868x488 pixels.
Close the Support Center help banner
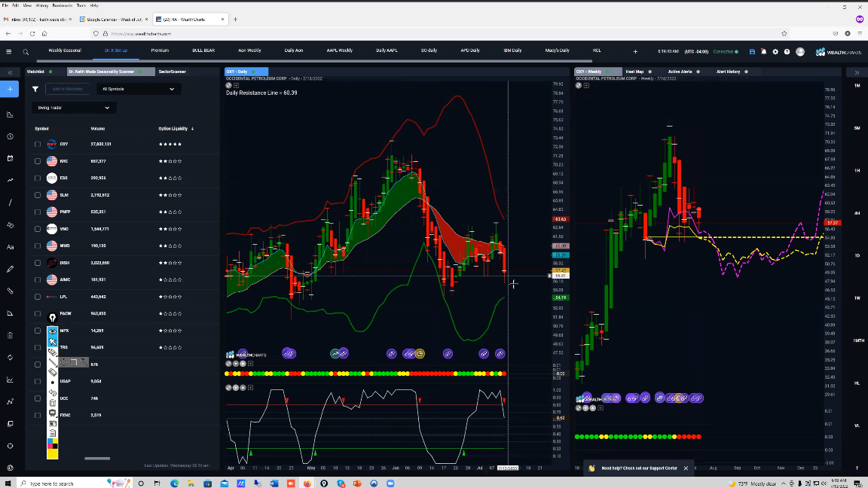[686, 468]
